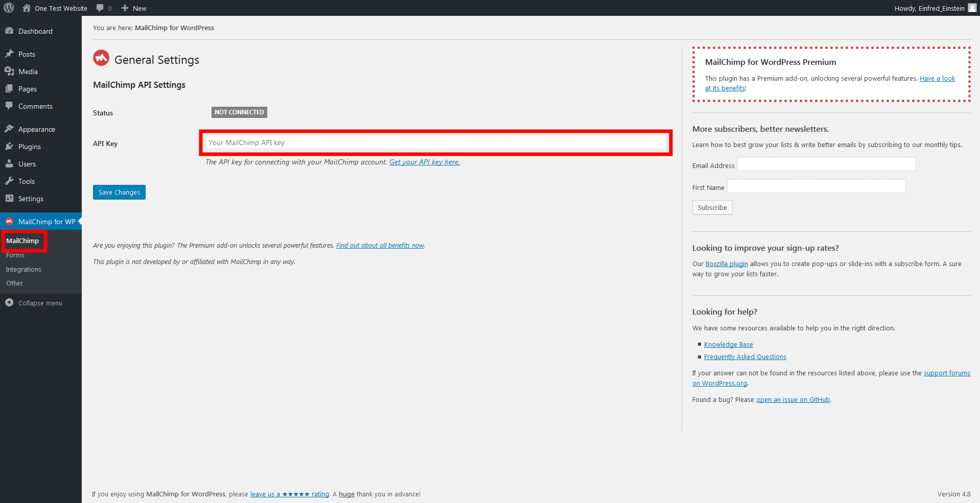980x503 pixels.
Task: Open the Forms submenu item
Action: pyautogui.click(x=15, y=255)
